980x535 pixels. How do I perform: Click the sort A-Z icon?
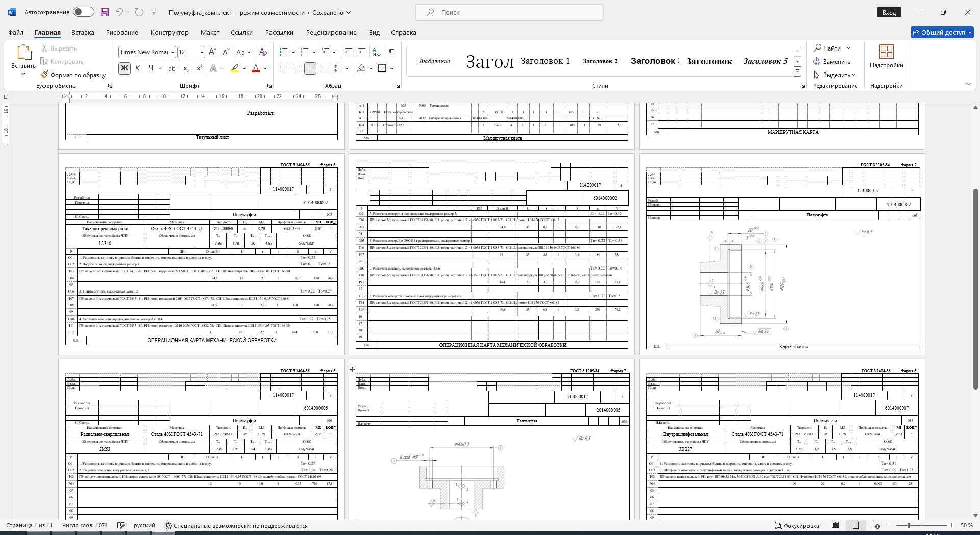click(377, 52)
